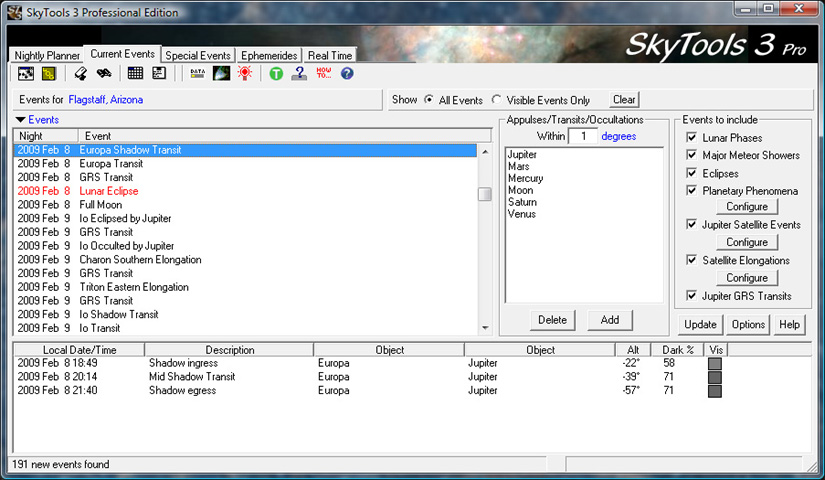Select the Visible Events Only radio button
Screen dimensions: 825x480
496,99
